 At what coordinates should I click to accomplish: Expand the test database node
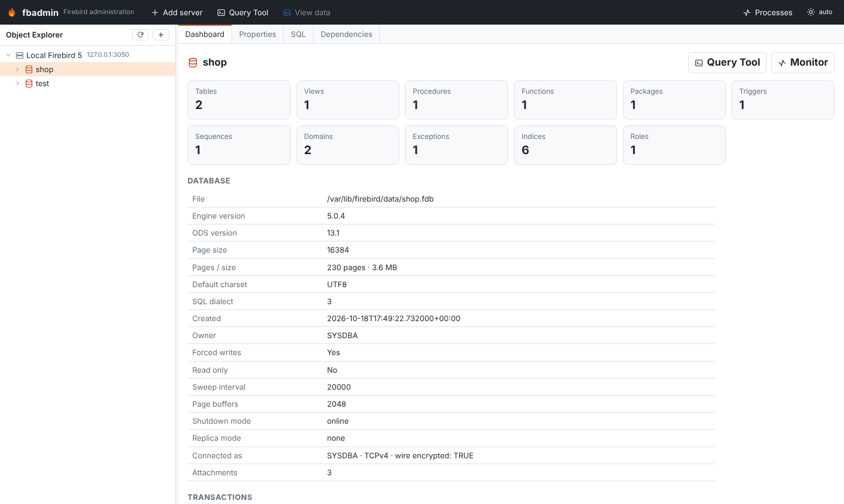click(18, 83)
